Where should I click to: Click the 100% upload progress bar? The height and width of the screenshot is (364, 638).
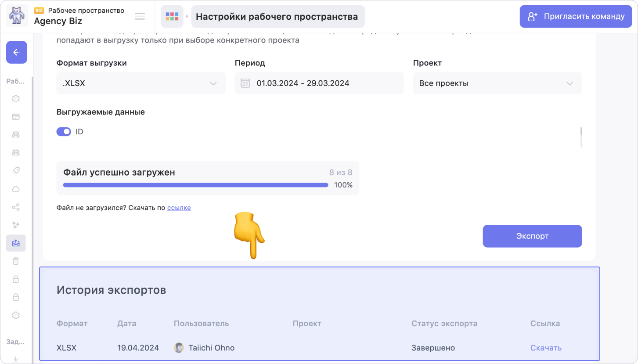tap(195, 185)
